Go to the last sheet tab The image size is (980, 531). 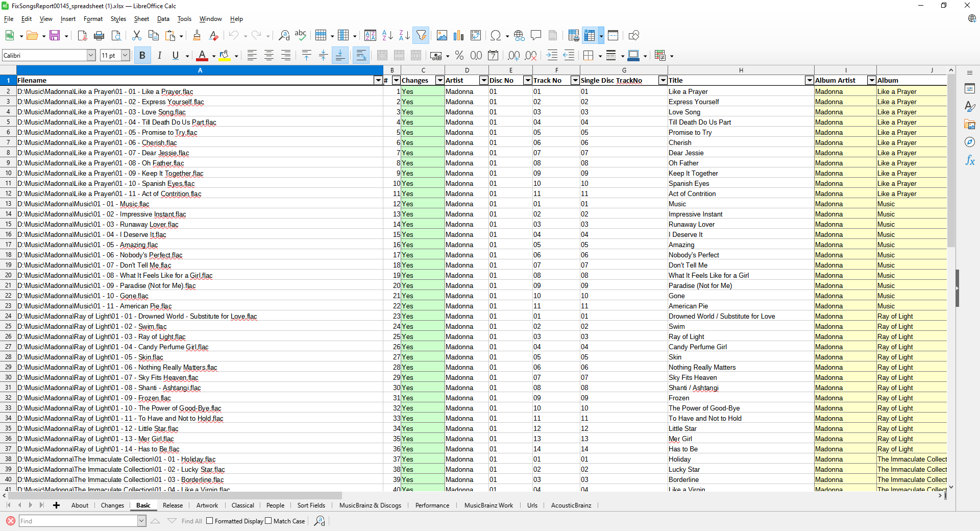[x=41, y=505]
